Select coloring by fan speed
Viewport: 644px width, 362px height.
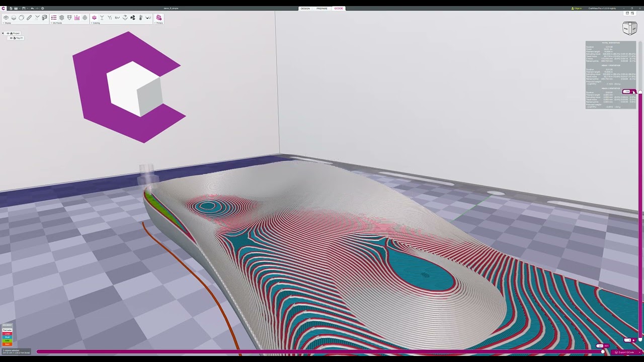(x=133, y=18)
